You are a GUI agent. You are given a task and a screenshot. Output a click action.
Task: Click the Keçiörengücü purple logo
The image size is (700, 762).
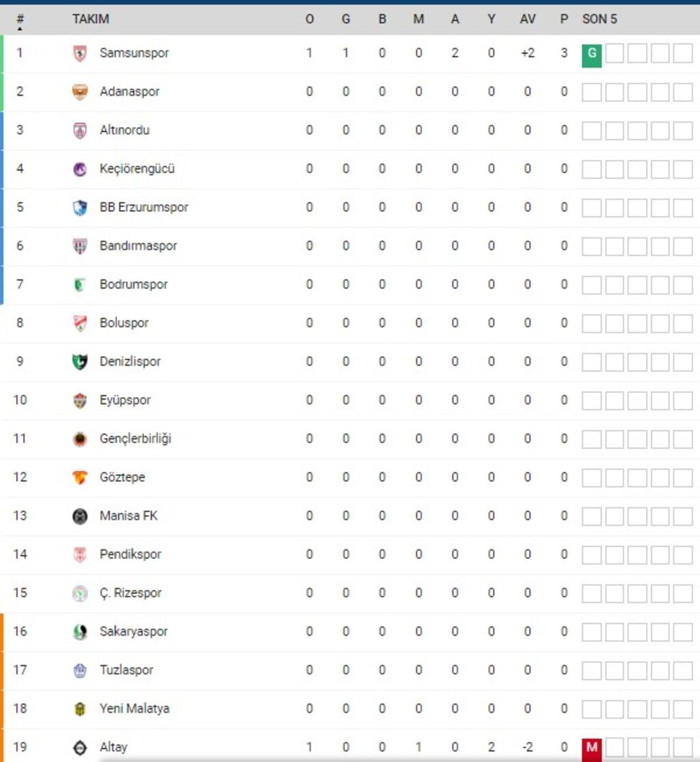click(x=80, y=169)
